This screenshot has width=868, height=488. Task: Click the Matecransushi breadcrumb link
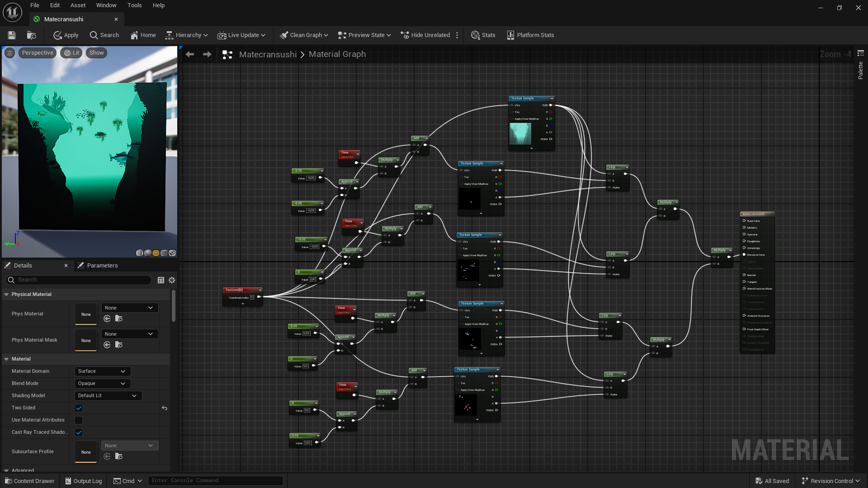coord(268,54)
